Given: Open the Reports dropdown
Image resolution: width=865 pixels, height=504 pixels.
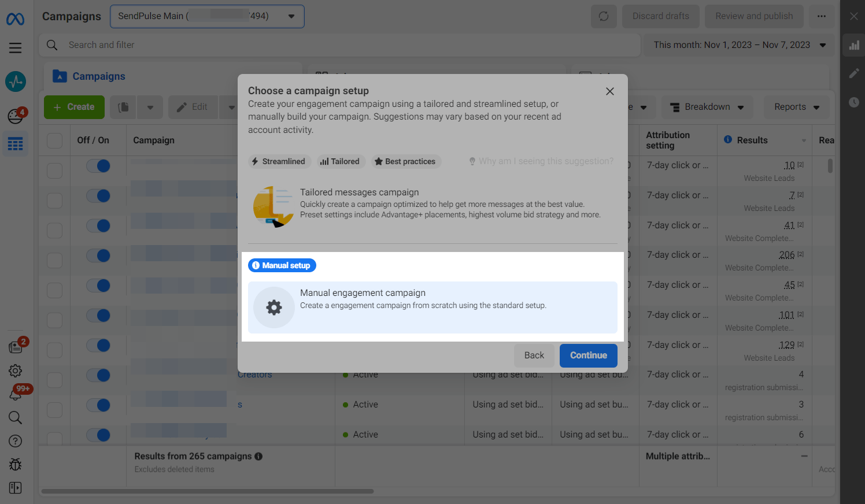Looking at the screenshot, I should tap(797, 107).
